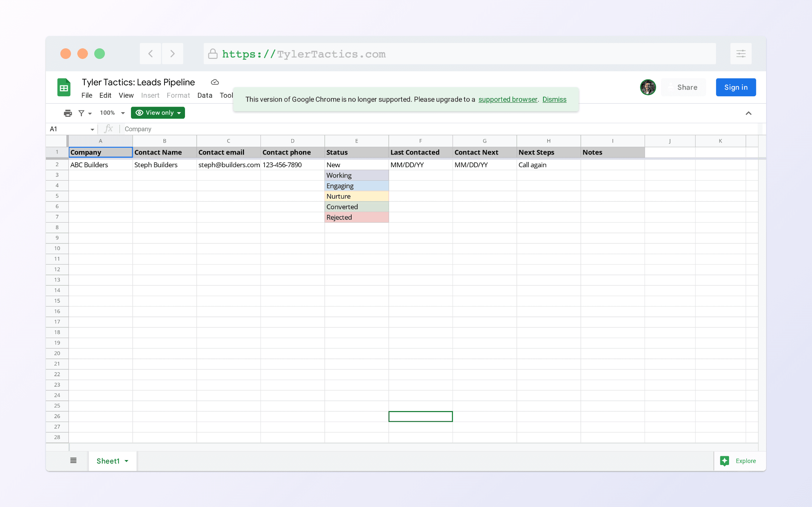Click the browser URL address field
The height and width of the screenshot is (507, 812).
pos(459,54)
